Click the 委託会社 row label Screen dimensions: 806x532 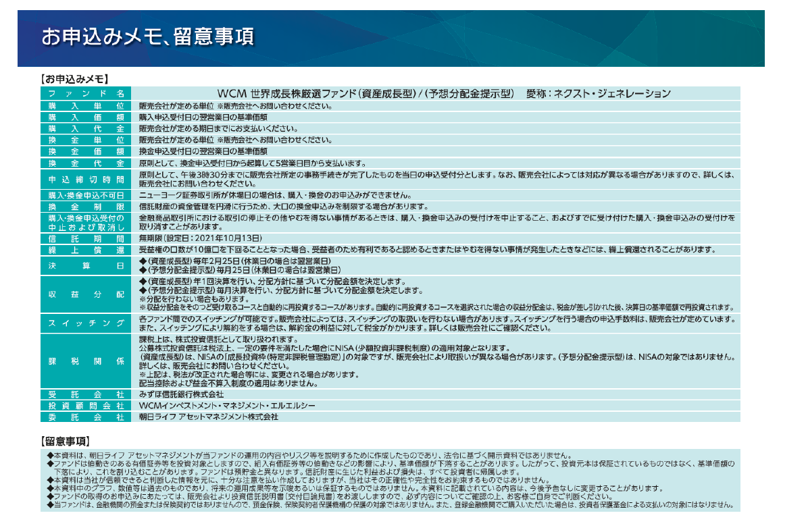[86, 417]
